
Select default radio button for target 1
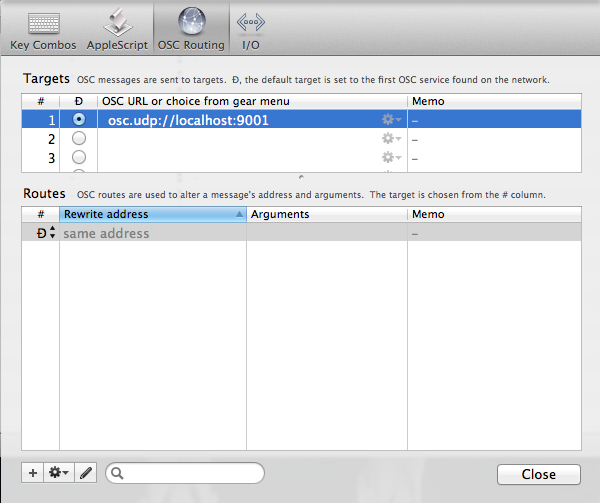coord(79,120)
